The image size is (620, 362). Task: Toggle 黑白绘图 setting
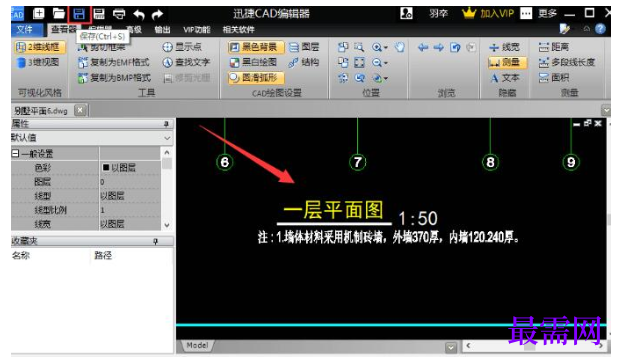pos(253,62)
